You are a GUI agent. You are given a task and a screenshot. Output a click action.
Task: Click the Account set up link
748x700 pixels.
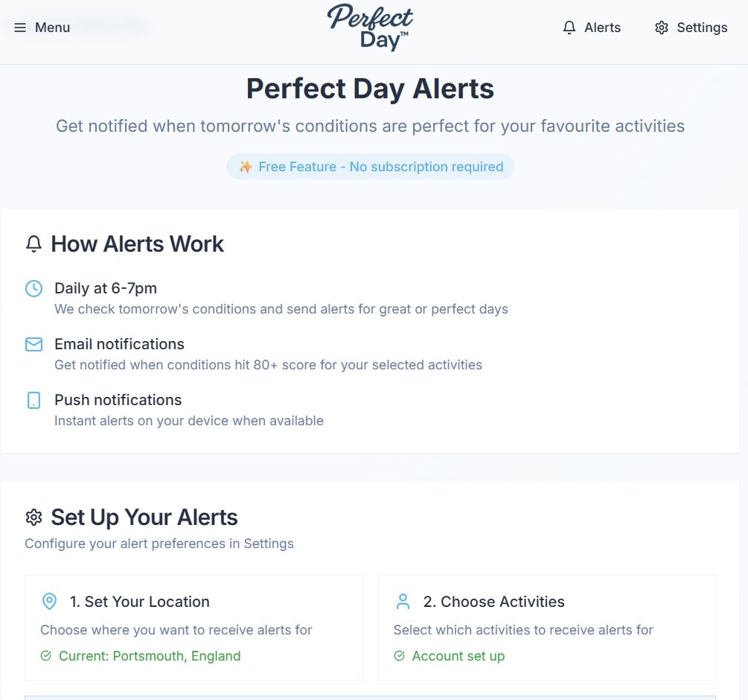tap(458, 656)
